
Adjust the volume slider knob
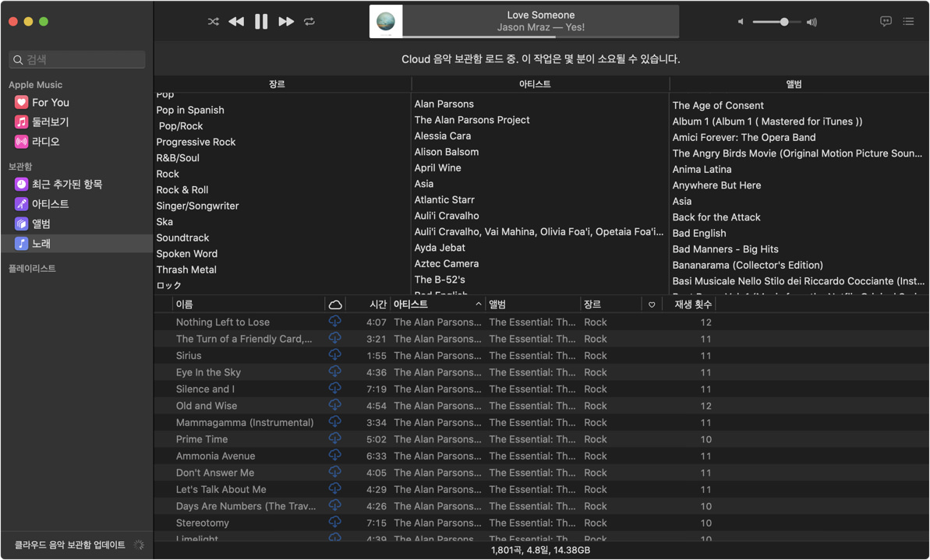point(784,22)
